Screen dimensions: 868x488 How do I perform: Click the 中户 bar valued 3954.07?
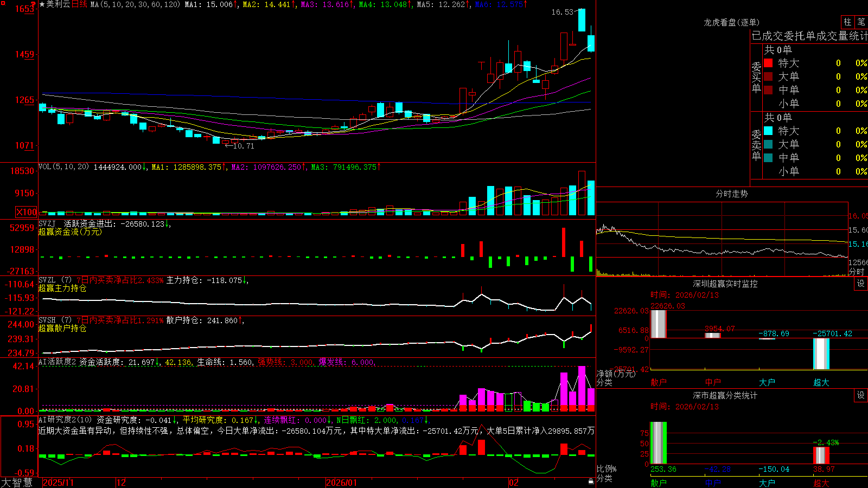coord(713,335)
